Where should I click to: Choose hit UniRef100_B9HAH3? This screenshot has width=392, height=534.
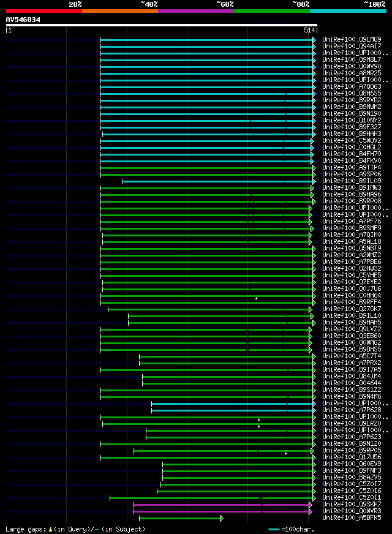tap(352, 134)
